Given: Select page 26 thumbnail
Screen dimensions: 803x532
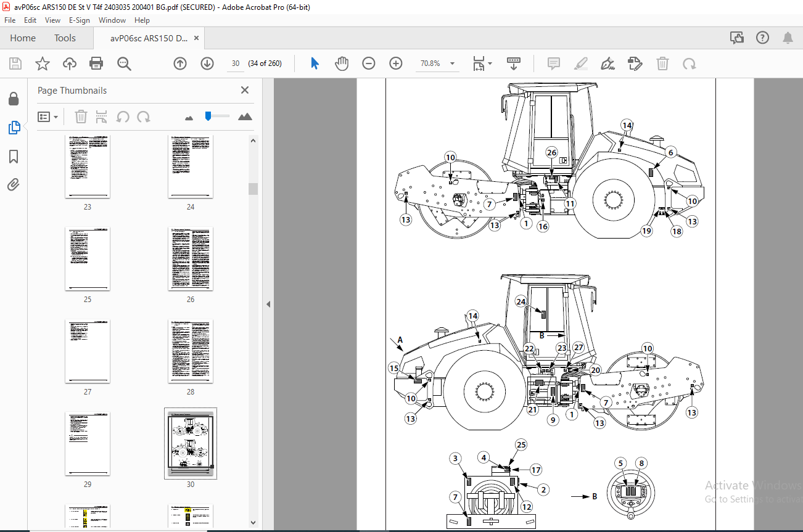Looking at the screenshot, I should tap(191, 258).
